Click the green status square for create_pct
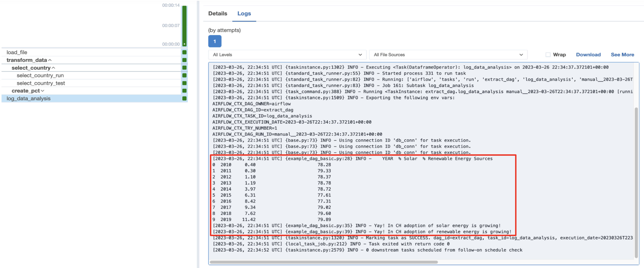 [184, 91]
